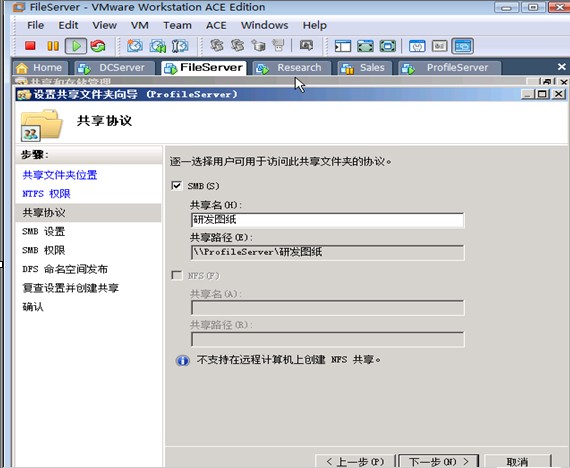Image resolution: width=570 pixels, height=468 pixels.
Task: Open the ACE menu
Action: [216, 25]
